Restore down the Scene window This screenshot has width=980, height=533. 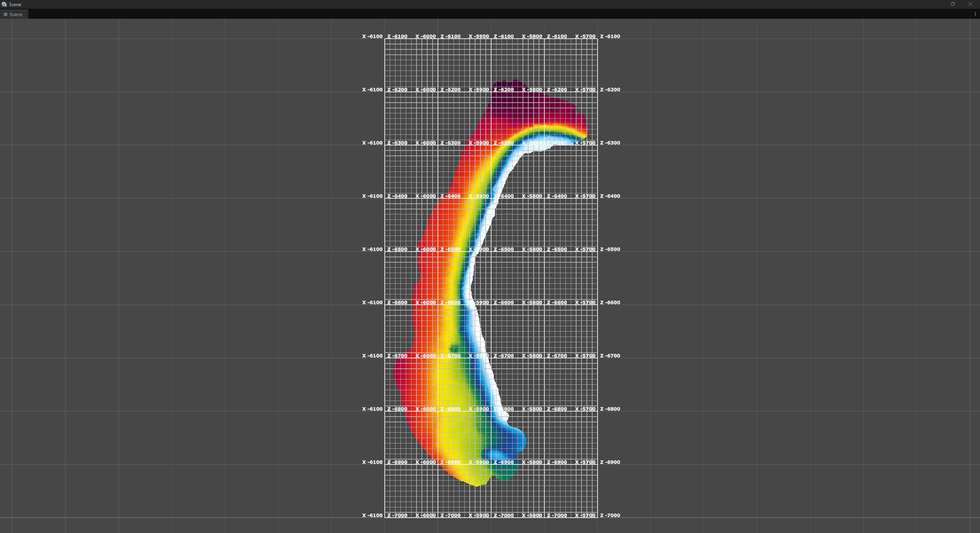pos(952,4)
